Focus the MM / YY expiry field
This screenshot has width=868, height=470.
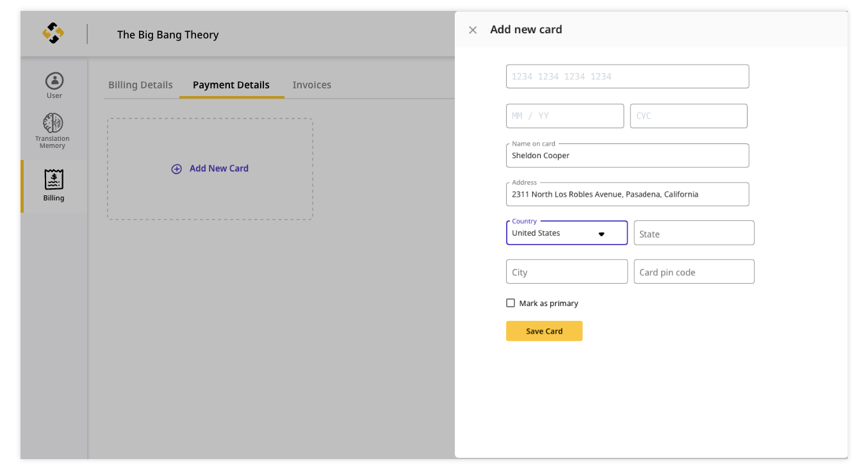click(564, 116)
